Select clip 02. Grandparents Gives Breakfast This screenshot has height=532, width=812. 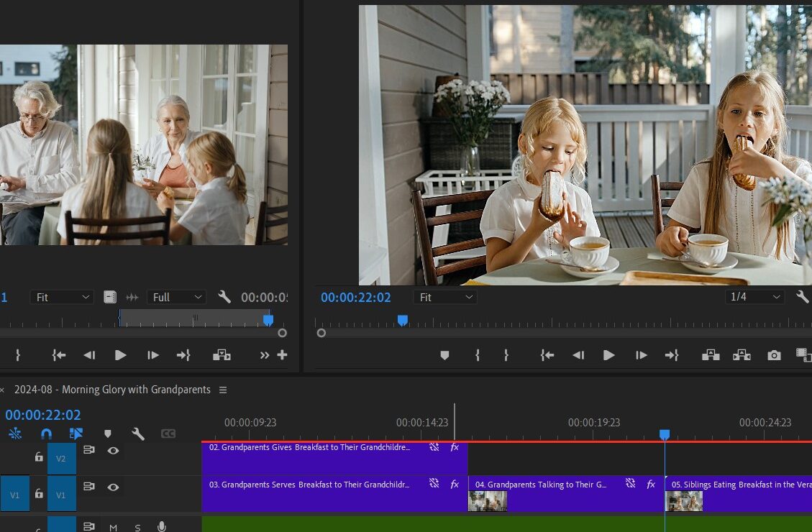(334, 459)
